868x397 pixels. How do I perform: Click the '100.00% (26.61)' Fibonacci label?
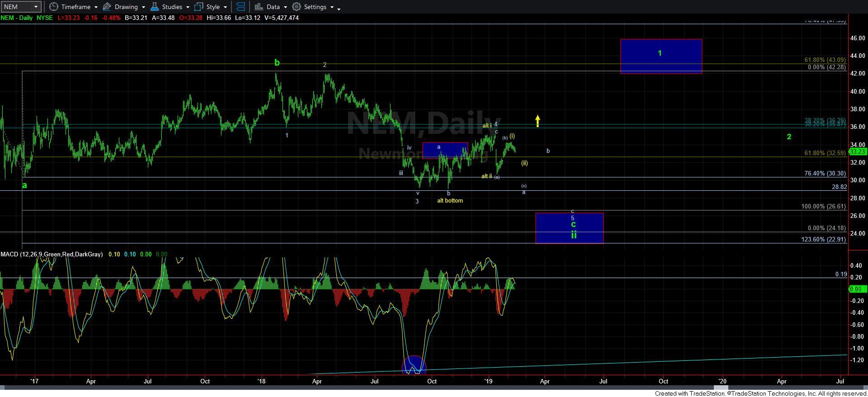point(823,207)
